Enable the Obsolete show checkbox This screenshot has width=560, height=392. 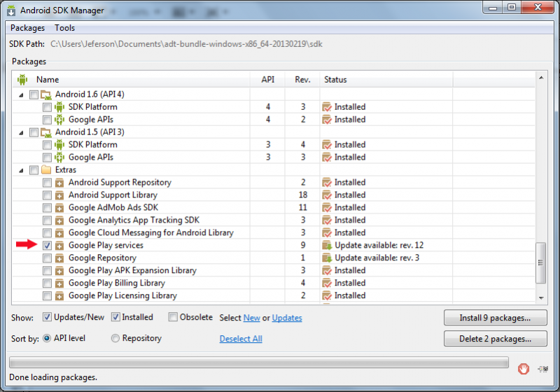click(173, 316)
